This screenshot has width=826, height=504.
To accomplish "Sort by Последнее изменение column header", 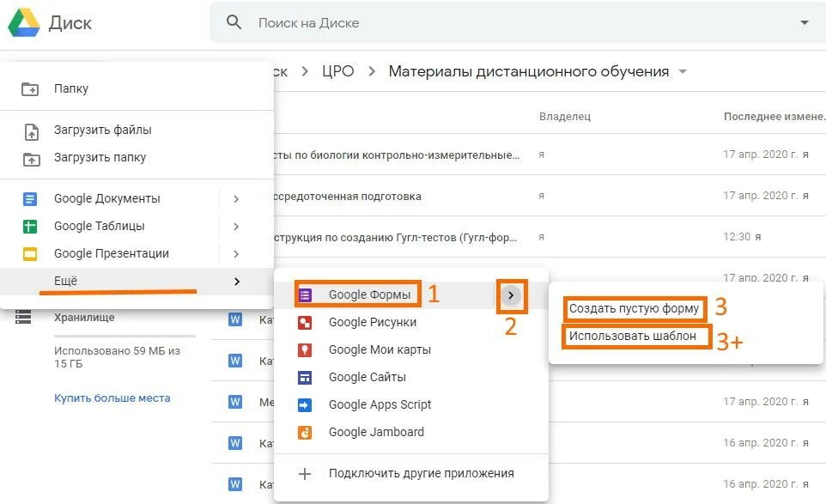I will click(x=774, y=117).
